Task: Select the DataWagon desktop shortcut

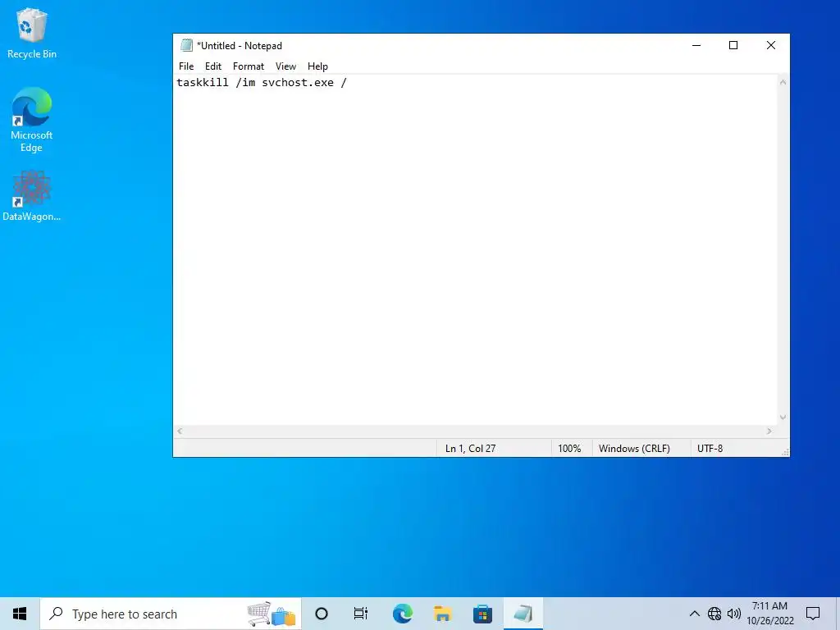Action: point(32,195)
